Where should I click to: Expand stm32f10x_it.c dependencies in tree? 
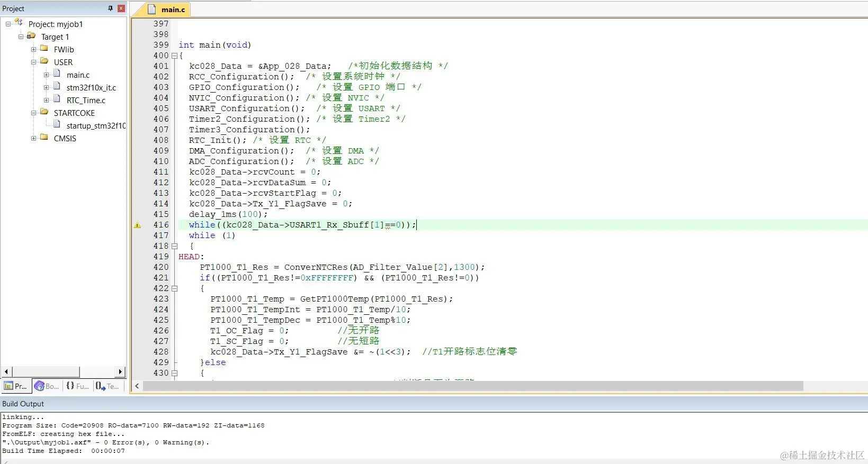point(46,87)
